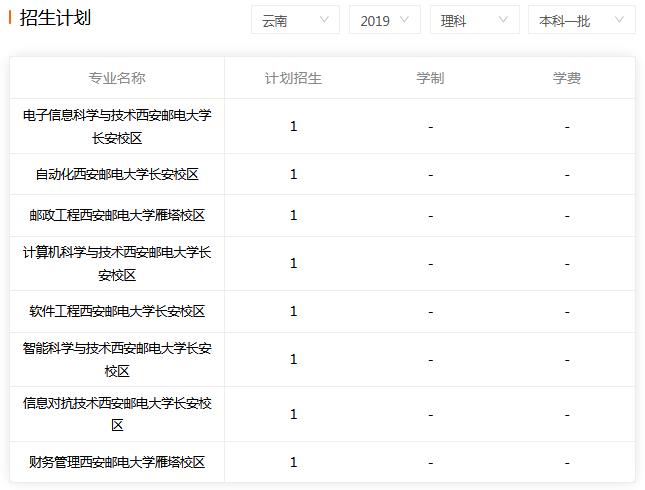The width and height of the screenshot is (645, 490).
Task: Click the plan count for 电子信息科学与技术
Action: pos(293,126)
